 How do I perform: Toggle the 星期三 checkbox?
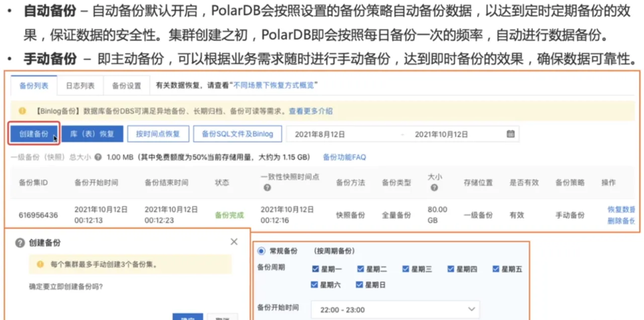click(x=406, y=269)
